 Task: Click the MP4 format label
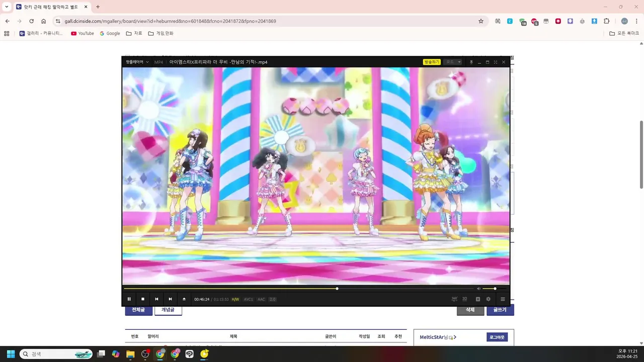pos(158,62)
